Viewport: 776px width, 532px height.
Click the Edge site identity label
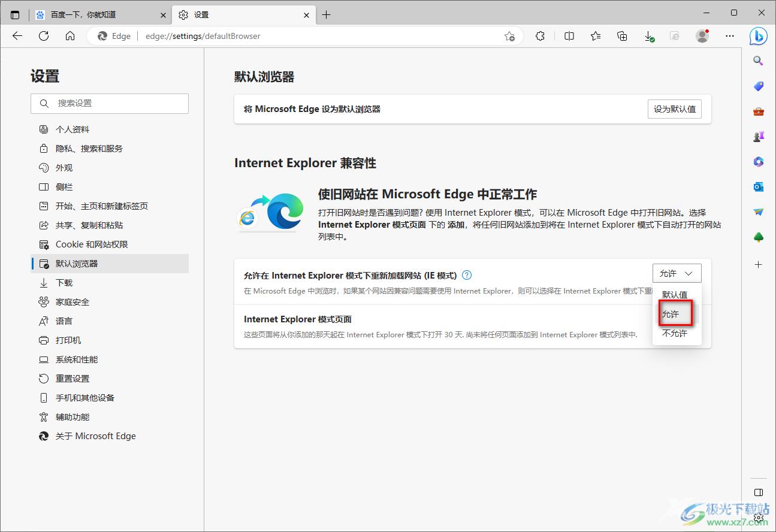pos(114,36)
